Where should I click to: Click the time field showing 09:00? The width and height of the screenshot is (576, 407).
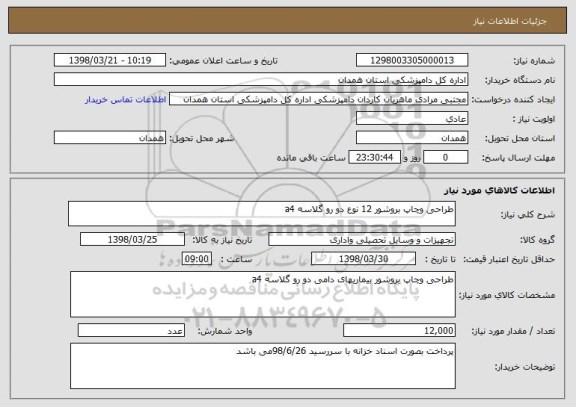click(197, 259)
